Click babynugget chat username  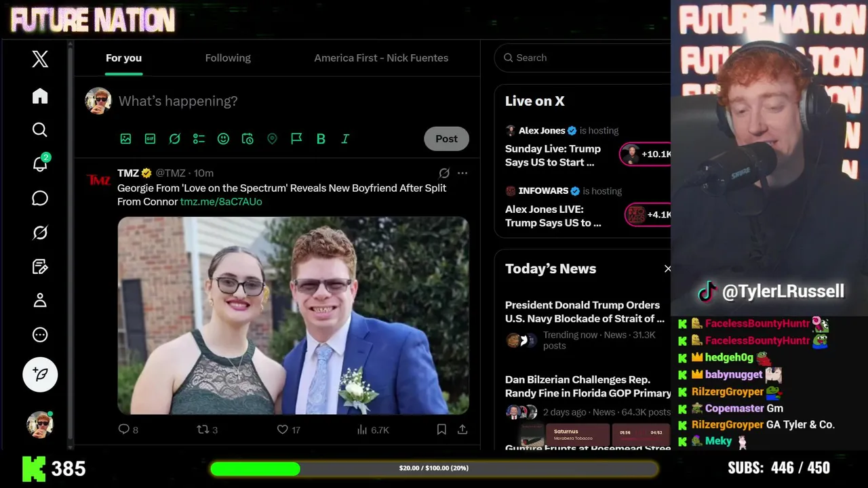734,374
